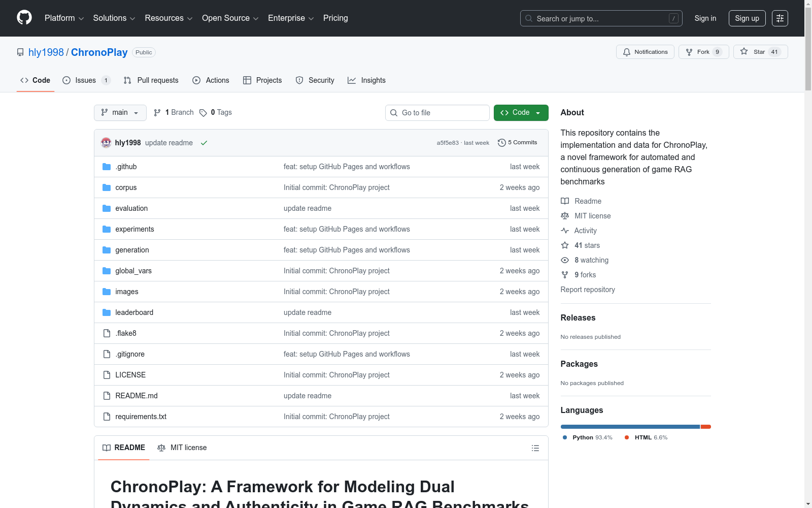Click the fork icon beside 9 forks
The width and height of the screenshot is (812, 508).
coord(565,275)
